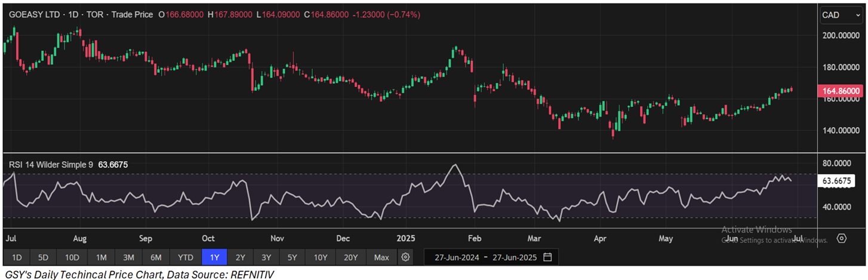Click the calendar icon in the date range box
Screen dimensions: 868x280
tap(547, 257)
